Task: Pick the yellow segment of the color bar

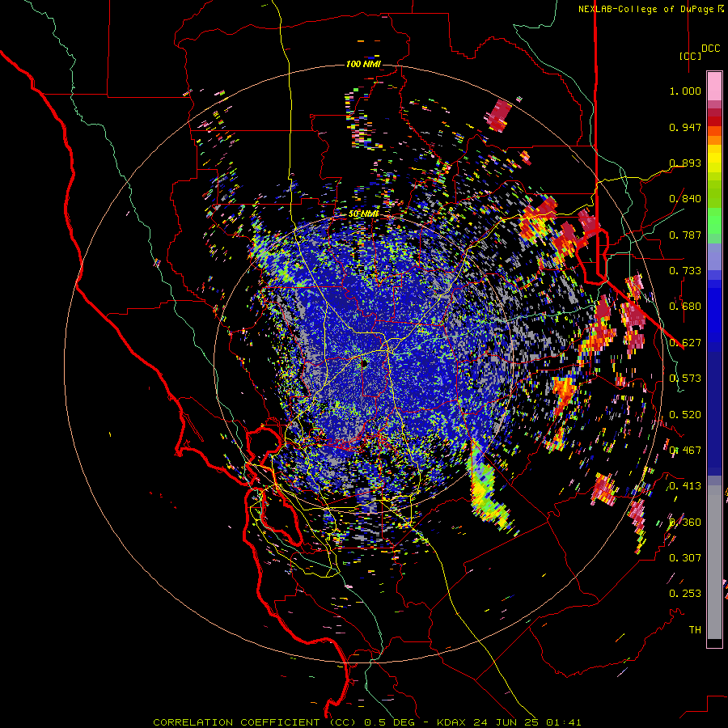Action: click(714, 158)
